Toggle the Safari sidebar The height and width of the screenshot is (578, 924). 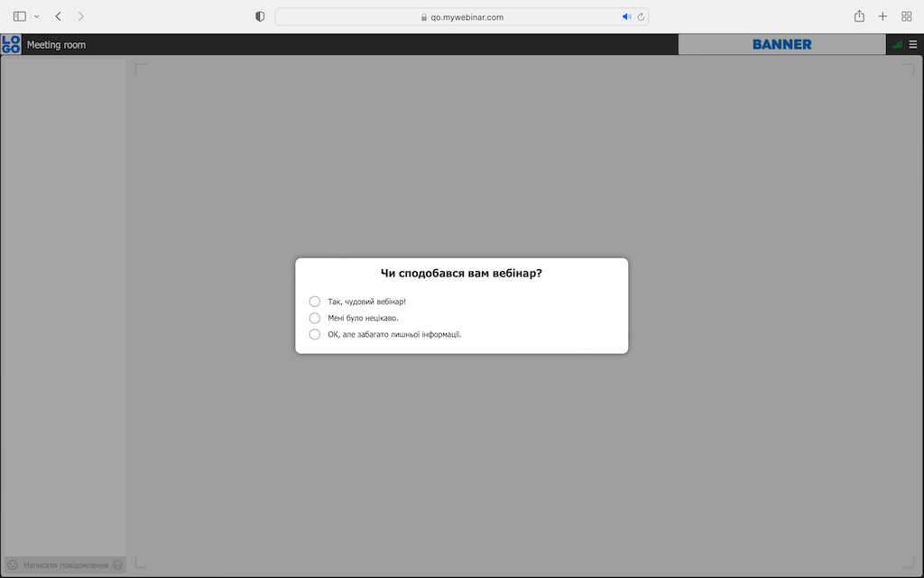coord(20,16)
